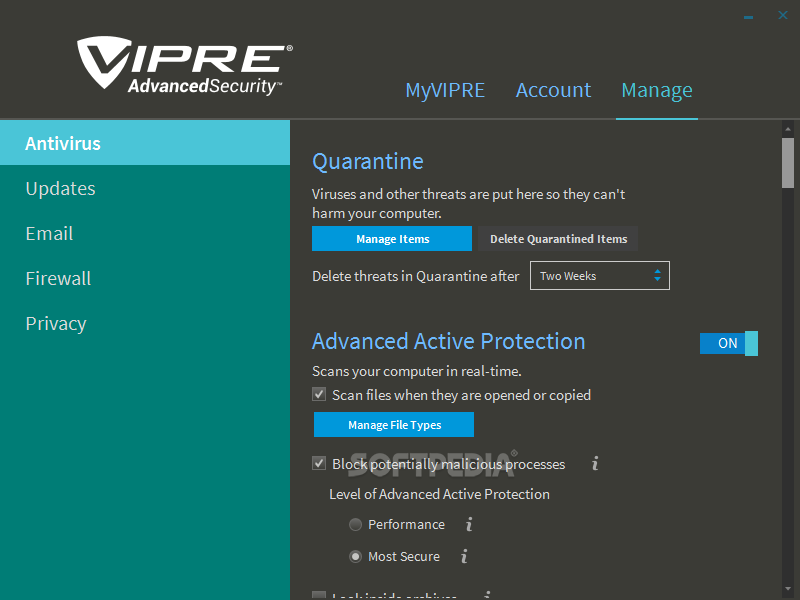This screenshot has width=800, height=600.
Task: Select the Performance radio button
Action: point(355,524)
